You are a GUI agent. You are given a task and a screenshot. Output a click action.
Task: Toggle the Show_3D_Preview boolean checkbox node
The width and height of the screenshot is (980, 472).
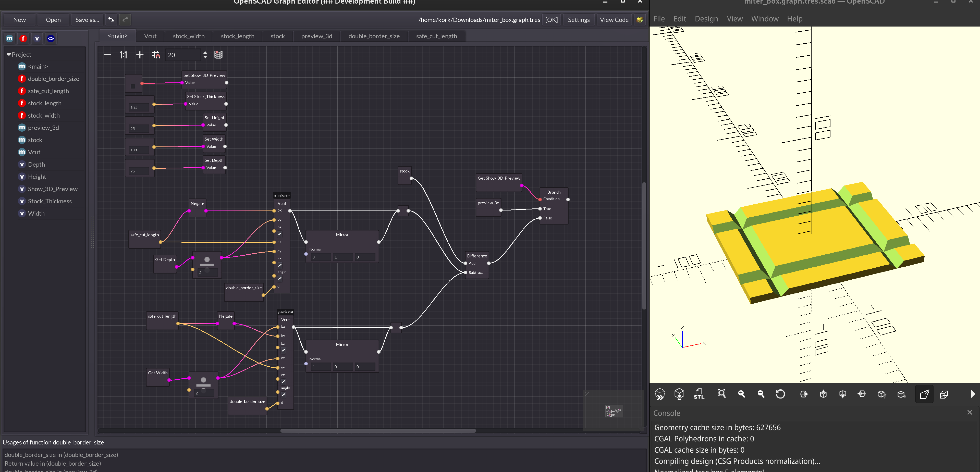[x=133, y=86]
